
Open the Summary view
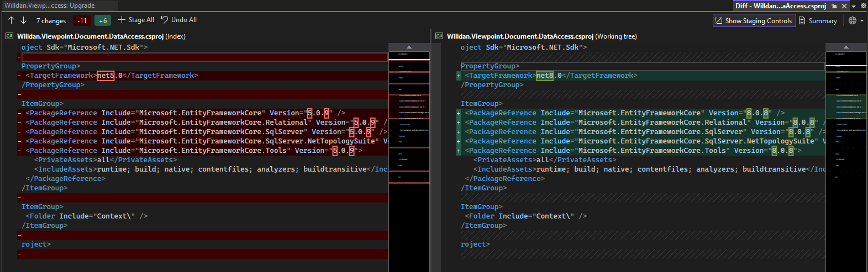pyautogui.click(x=818, y=20)
